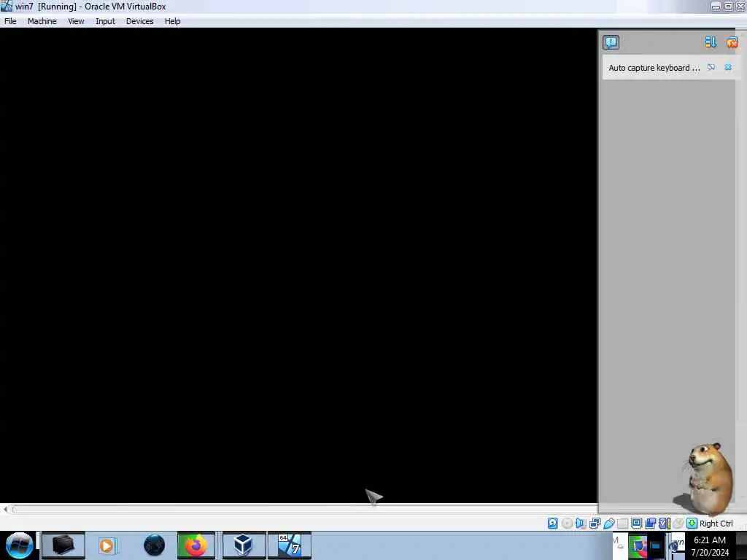Click the optical drive status icon

pos(567,524)
